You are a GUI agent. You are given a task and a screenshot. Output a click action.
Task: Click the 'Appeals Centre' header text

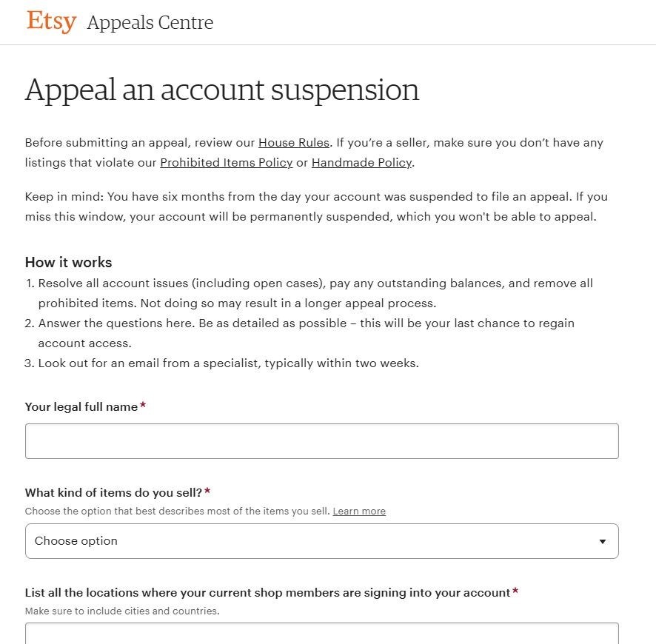coord(150,23)
